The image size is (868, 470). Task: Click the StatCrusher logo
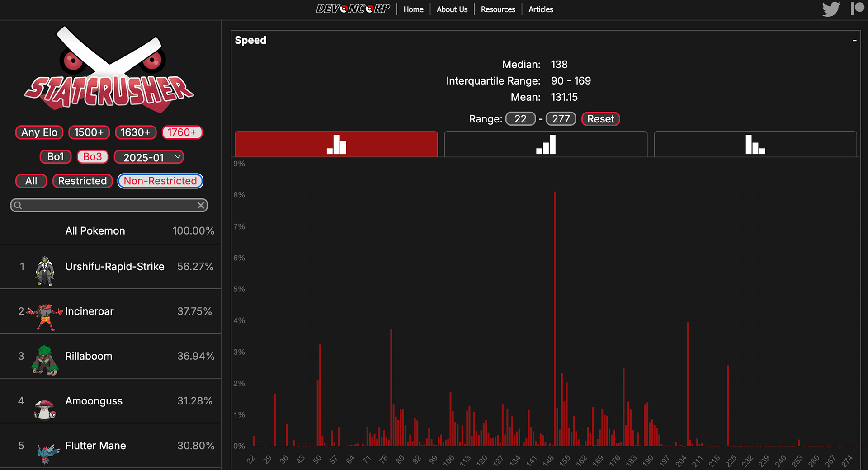(109, 69)
